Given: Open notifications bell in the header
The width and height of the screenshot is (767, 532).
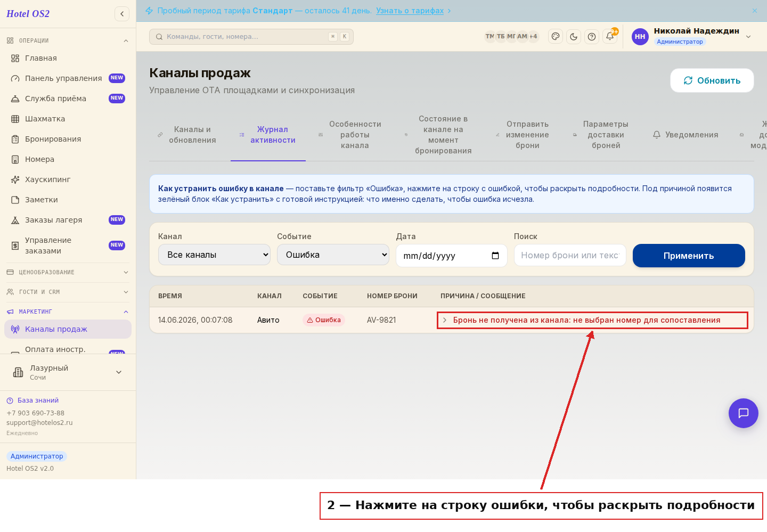Looking at the screenshot, I should pos(610,37).
